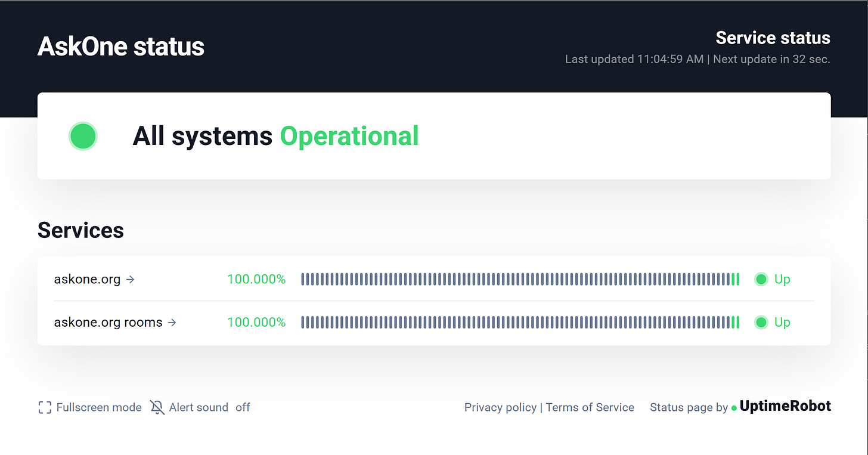Click the AskOne status page title

coord(121,47)
